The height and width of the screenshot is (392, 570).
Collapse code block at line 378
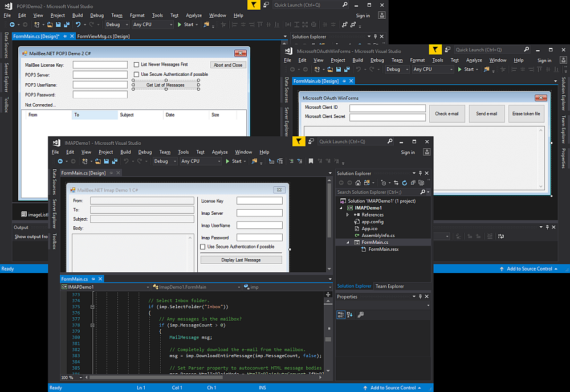point(92,325)
